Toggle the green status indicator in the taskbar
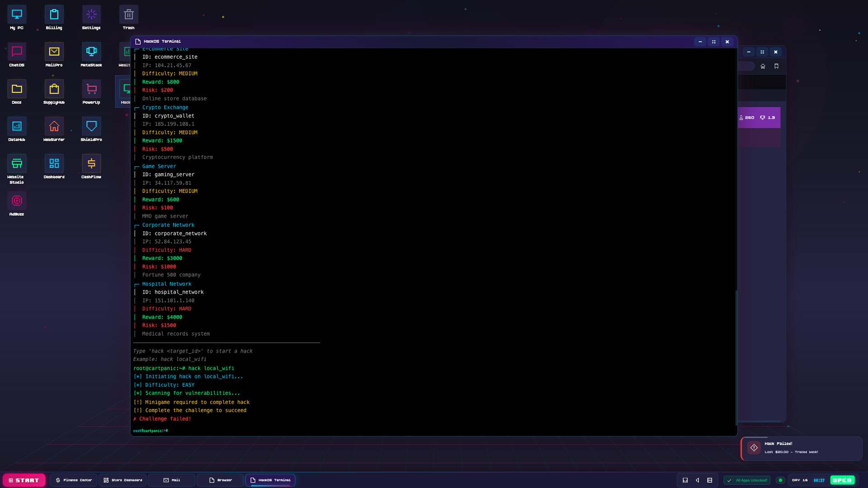 click(781, 480)
